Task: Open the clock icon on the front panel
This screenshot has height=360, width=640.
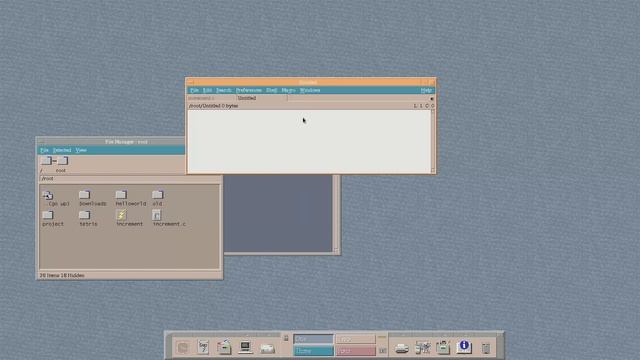Action: coord(183,348)
